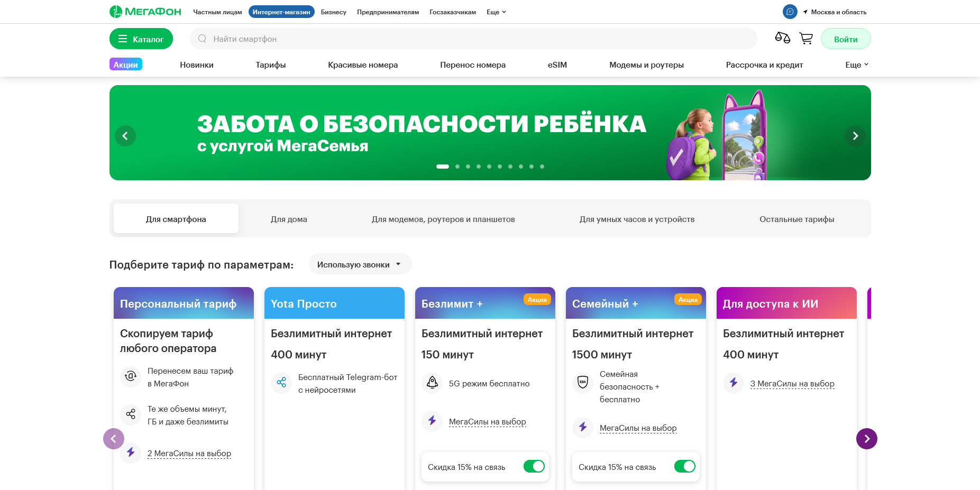Open the chat support icon
The height and width of the screenshot is (490, 980).
790,12
